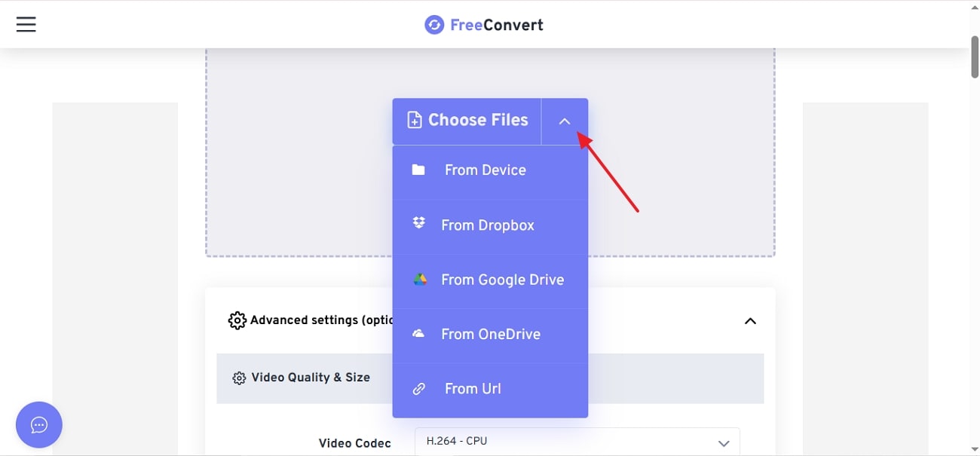Select From Device in the upload menu

tap(485, 170)
